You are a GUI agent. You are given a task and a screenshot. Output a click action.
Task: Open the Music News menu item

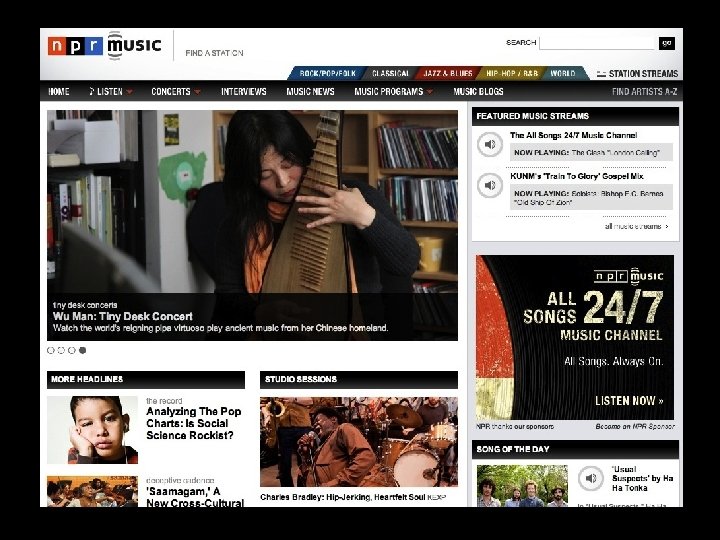[310, 91]
